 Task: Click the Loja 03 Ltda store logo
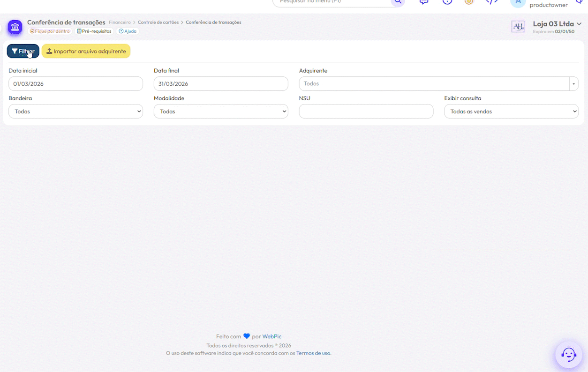tap(518, 27)
